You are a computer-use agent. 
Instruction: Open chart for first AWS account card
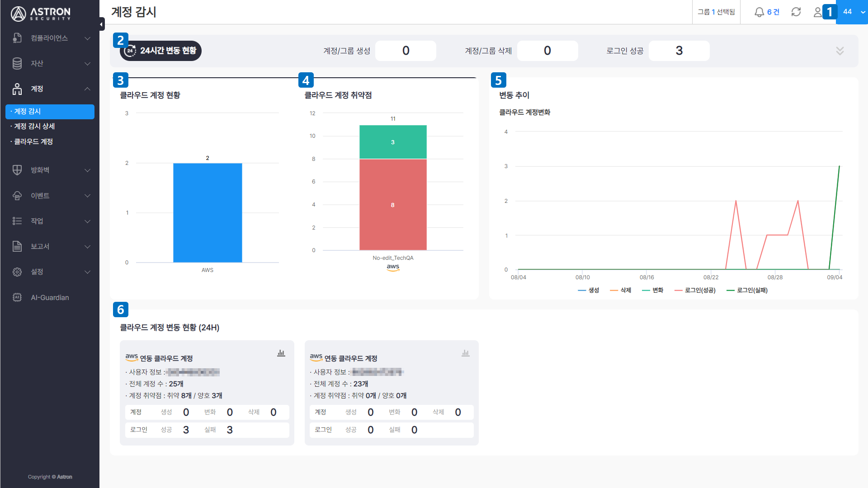(281, 353)
